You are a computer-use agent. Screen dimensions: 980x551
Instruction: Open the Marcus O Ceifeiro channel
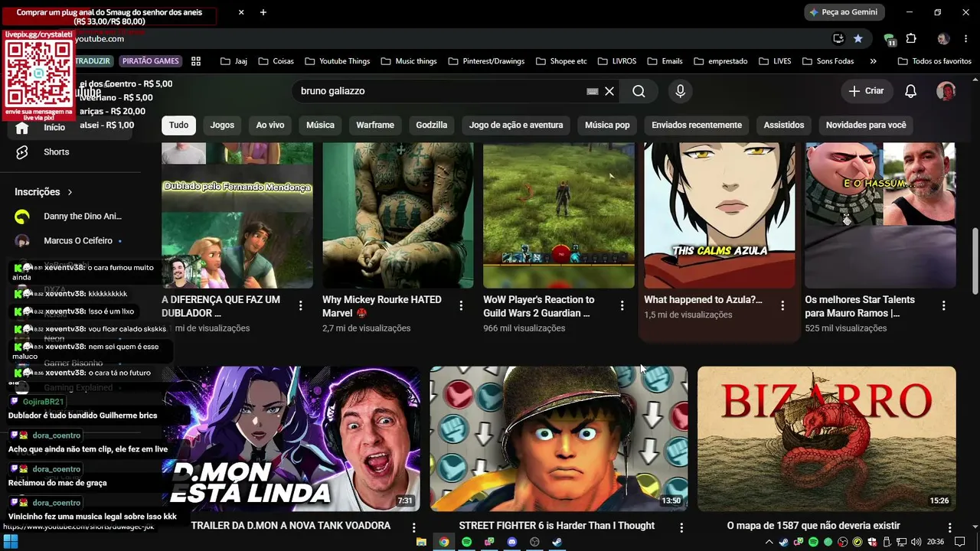68,241
